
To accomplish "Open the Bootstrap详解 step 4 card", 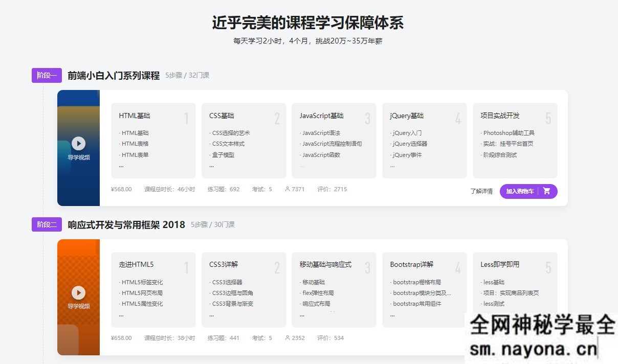I will [x=425, y=289].
